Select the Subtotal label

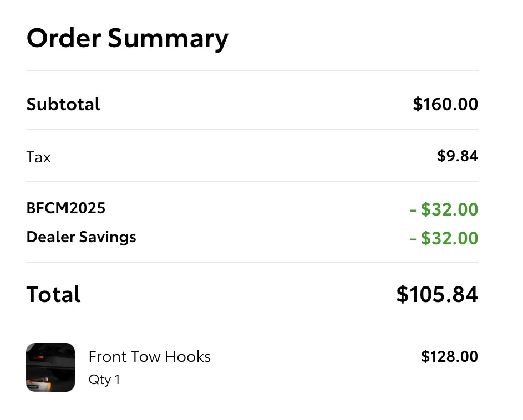click(63, 104)
